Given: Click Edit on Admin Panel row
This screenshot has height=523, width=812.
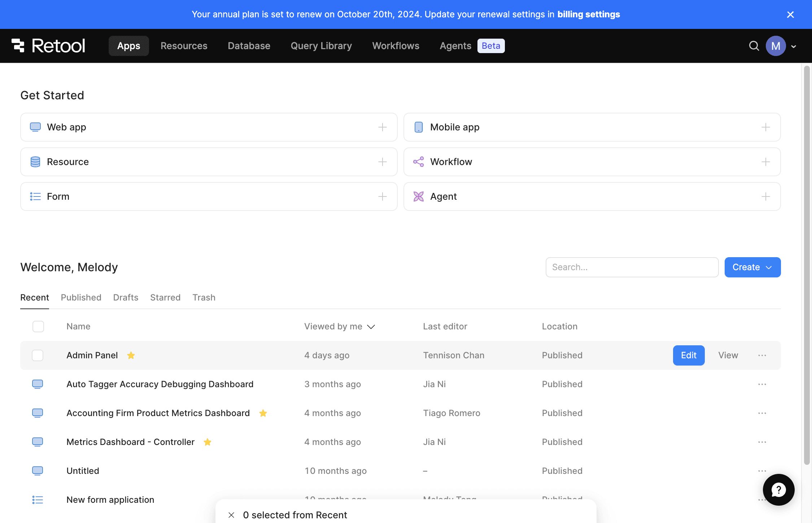Looking at the screenshot, I should click(688, 355).
